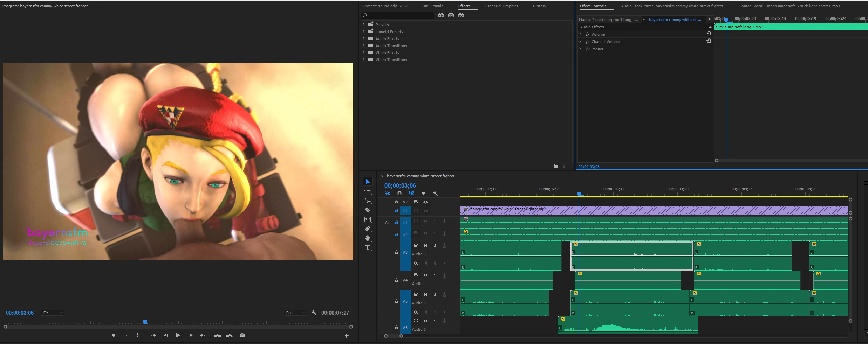Create a new custom bin in Effects
This screenshot has height=344, width=868.
[556, 166]
